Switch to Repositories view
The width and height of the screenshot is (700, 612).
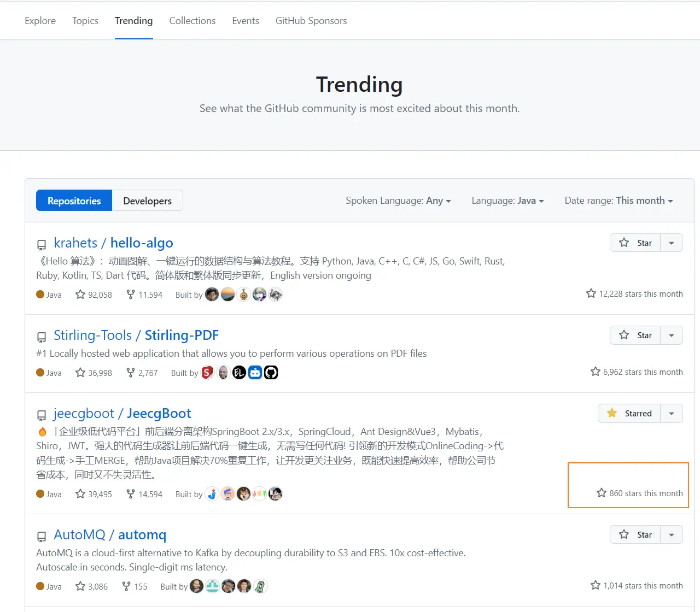pyautogui.click(x=74, y=201)
